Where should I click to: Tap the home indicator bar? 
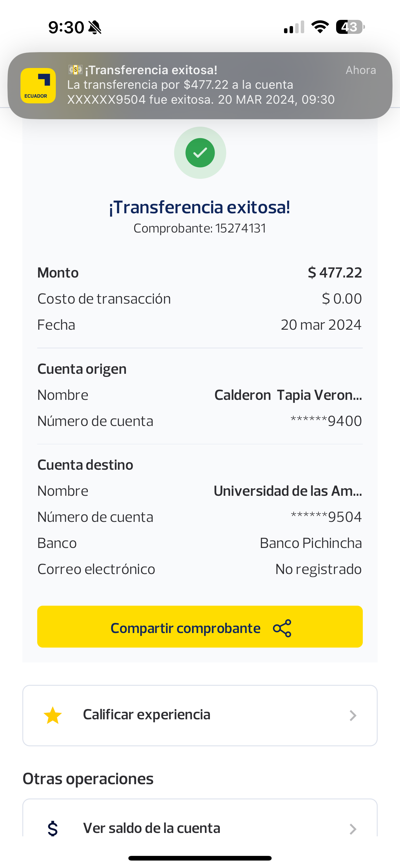point(200,858)
